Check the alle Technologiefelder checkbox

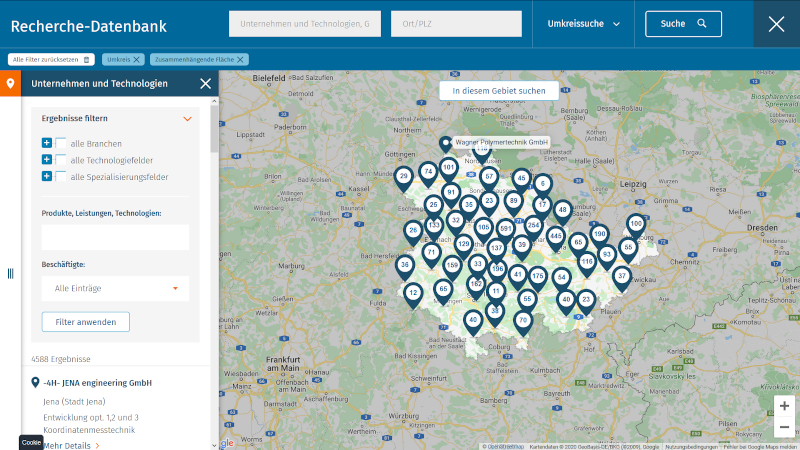[x=61, y=160]
